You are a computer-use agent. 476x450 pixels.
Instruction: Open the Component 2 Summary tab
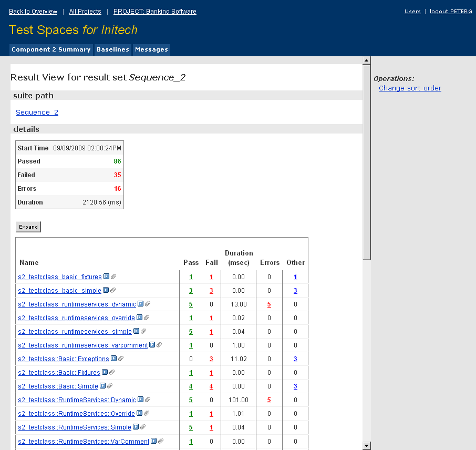51,49
